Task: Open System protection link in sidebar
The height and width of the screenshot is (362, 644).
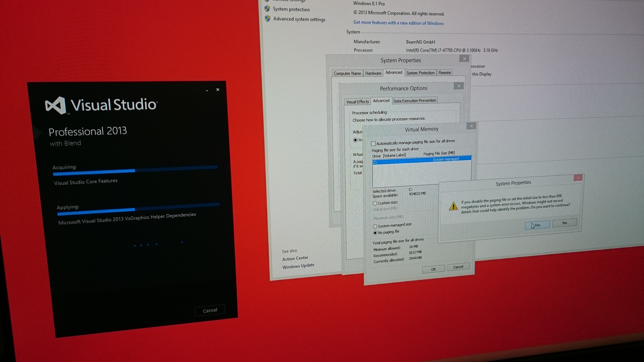Action: [x=291, y=9]
